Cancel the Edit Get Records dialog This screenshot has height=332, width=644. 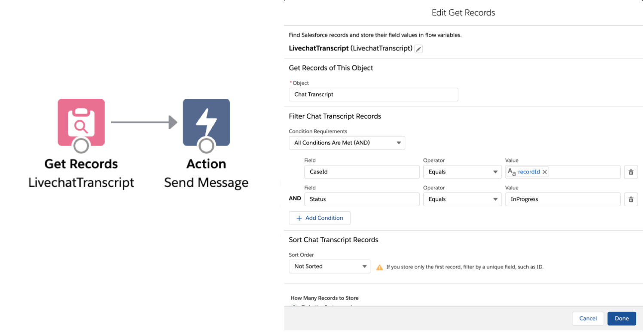point(588,318)
